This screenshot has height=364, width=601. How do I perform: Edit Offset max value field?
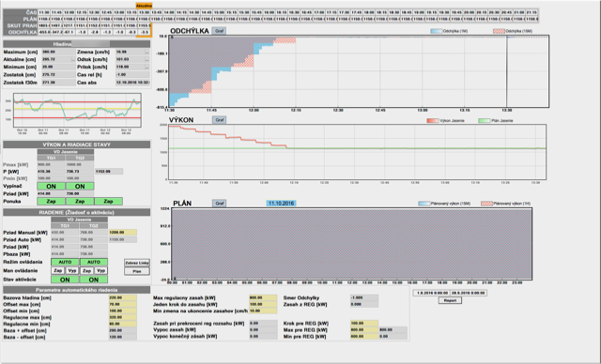click(x=123, y=304)
